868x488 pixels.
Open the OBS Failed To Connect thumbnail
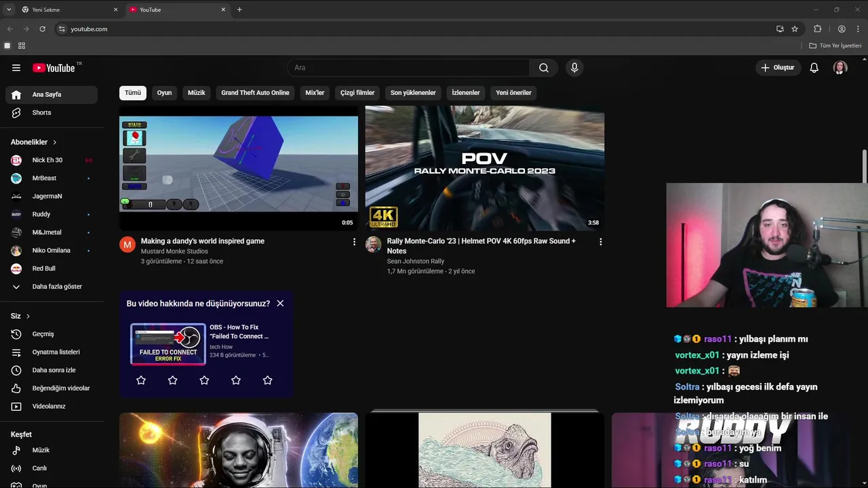pyautogui.click(x=168, y=344)
